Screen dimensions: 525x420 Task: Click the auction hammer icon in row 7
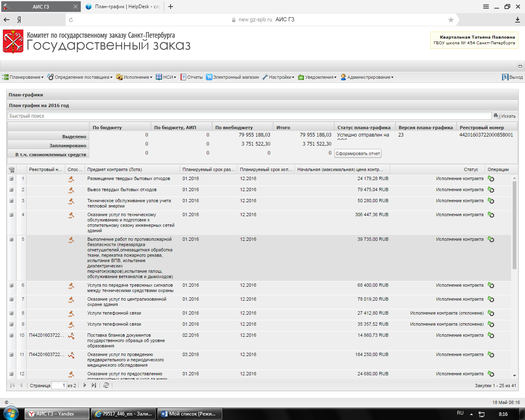[x=71, y=299]
